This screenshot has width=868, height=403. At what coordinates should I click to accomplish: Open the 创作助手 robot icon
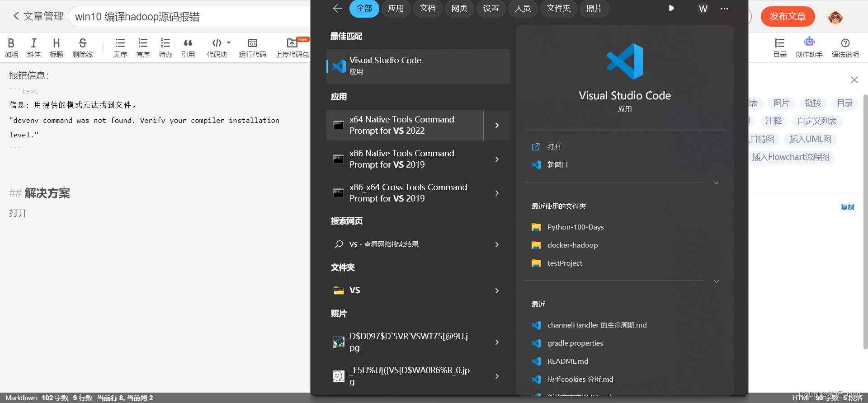pos(809,48)
